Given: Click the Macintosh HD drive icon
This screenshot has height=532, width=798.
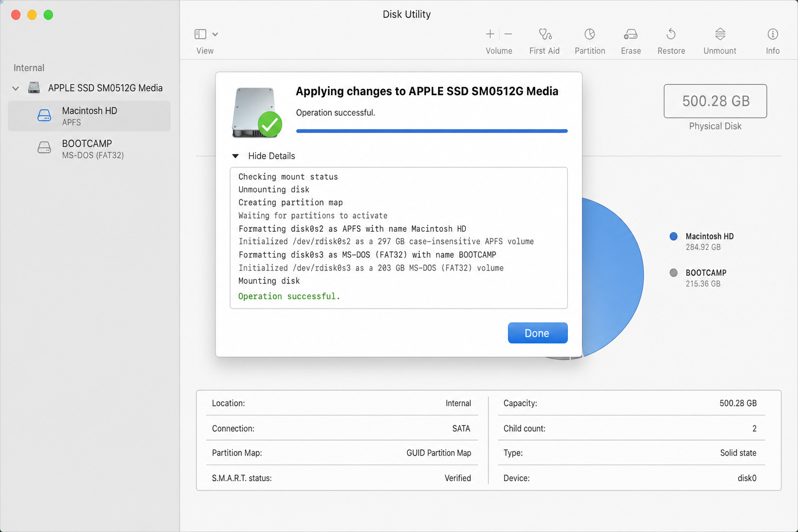Looking at the screenshot, I should (44, 115).
